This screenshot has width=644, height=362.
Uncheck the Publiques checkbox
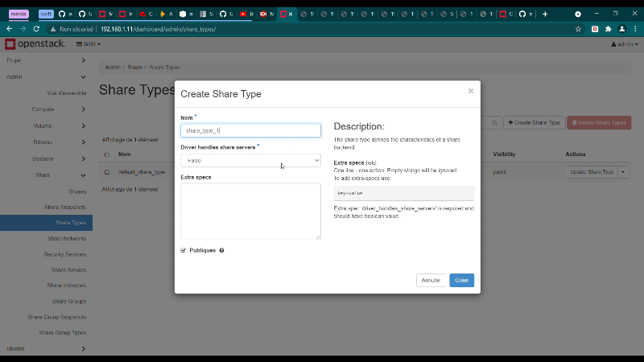(x=184, y=250)
